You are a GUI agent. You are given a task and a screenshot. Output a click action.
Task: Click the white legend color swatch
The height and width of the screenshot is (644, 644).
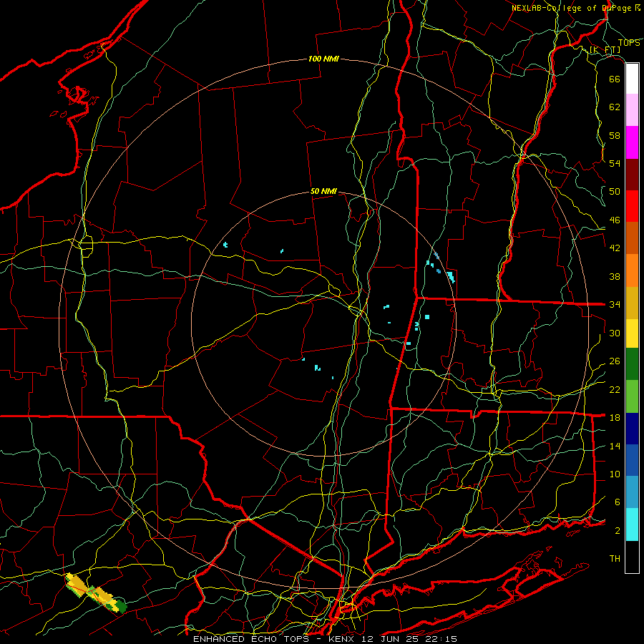(632, 79)
